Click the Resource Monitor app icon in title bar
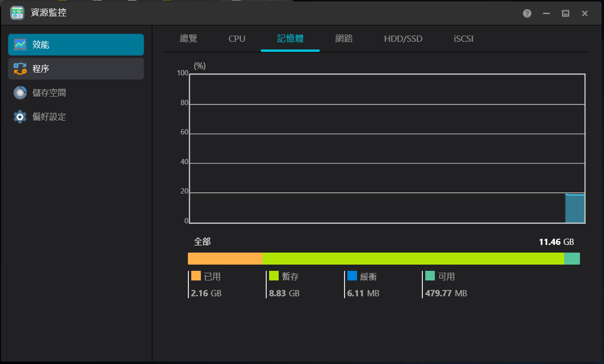Viewport: 604px width, 364px height. [x=17, y=13]
